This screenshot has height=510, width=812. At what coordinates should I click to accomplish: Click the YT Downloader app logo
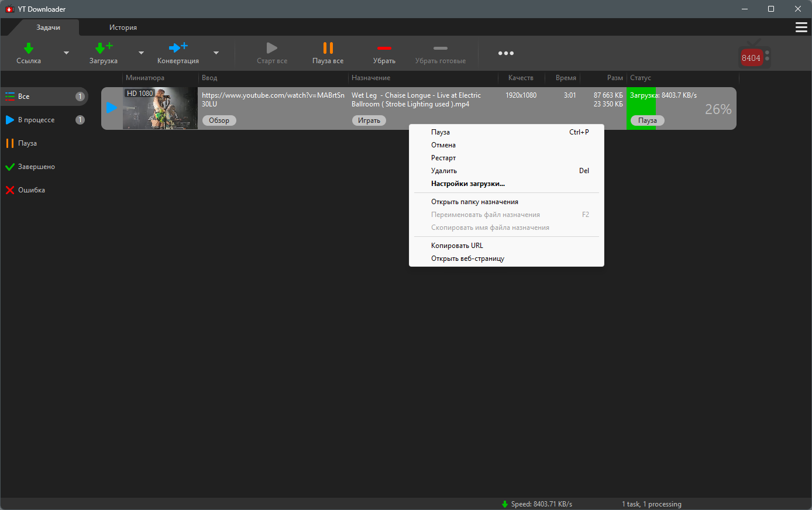point(9,9)
